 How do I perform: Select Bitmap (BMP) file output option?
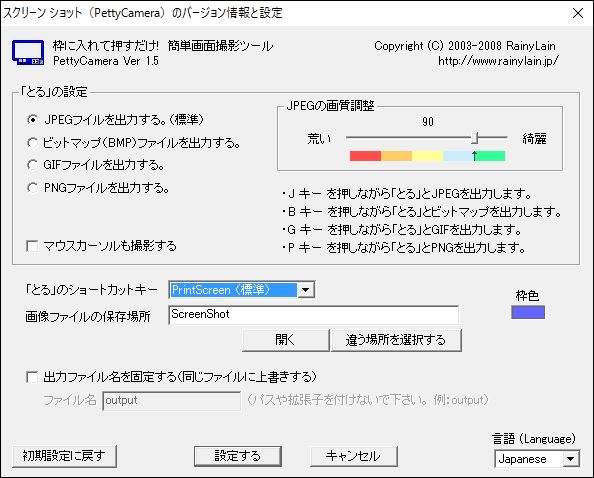[x=33, y=142]
